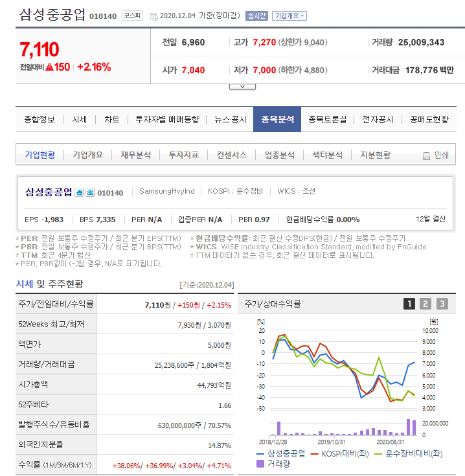Open the 투자자별 매매동향 tab

pos(167,119)
